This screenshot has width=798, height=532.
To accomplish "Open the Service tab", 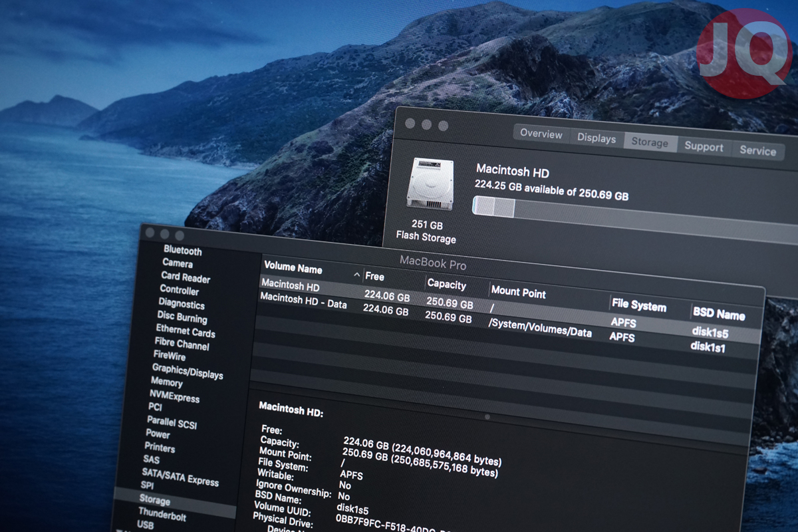I will [x=757, y=151].
